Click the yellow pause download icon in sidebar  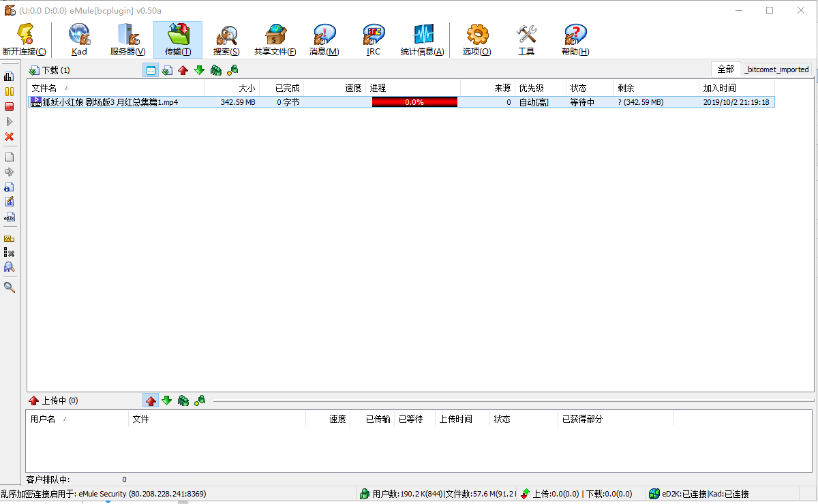[x=10, y=91]
